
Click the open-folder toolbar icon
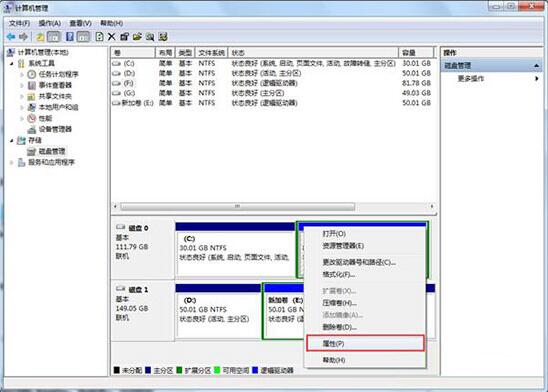click(x=137, y=36)
